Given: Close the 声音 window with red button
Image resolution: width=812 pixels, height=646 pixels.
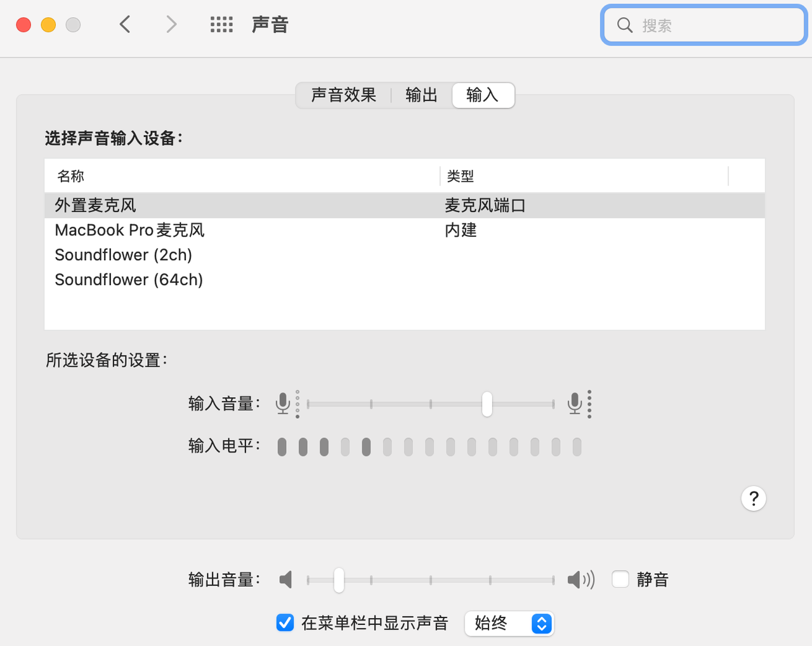Looking at the screenshot, I should coord(23,25).
